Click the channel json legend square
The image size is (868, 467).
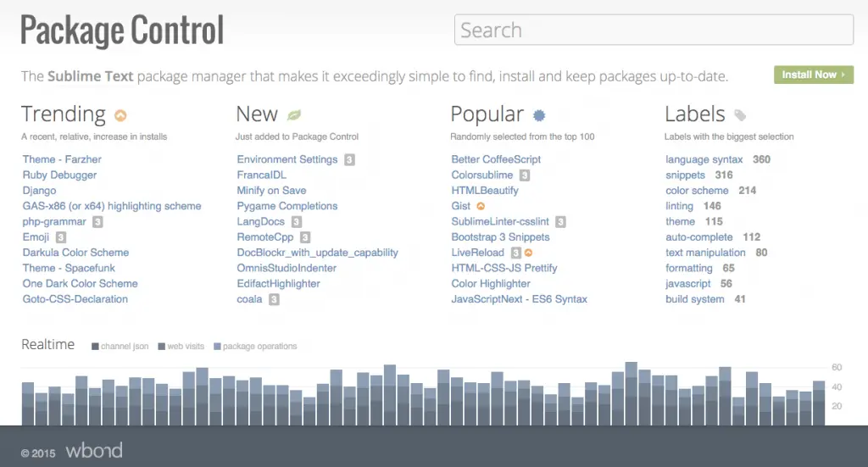pos(95,347)
